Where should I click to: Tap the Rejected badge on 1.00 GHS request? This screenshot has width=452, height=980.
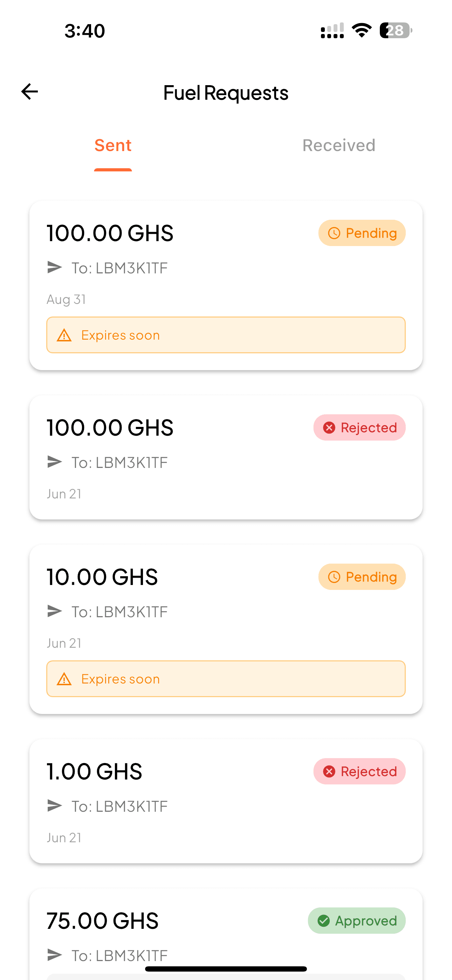359,771
